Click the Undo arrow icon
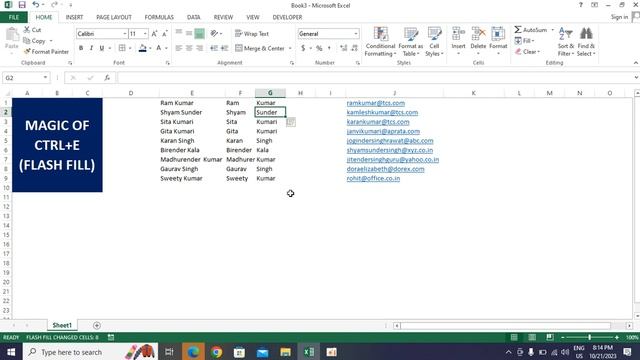Image resolution: width=640 pixels, height=360 pixels. coord(36,5)
